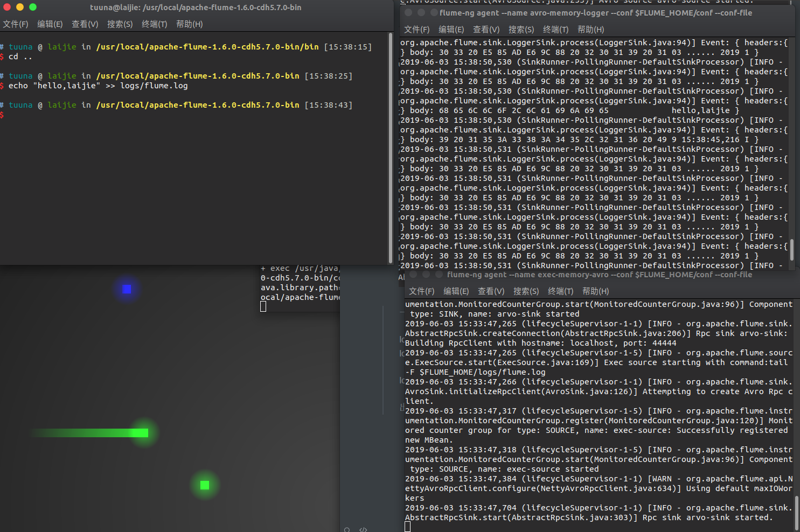Click the cursor block in exec-memory-avro terminal

click(408, 527)
